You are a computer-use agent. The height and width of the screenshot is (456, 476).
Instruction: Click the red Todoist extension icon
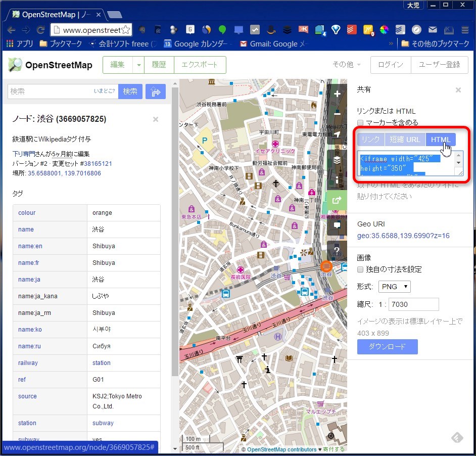tap(352, 30)
